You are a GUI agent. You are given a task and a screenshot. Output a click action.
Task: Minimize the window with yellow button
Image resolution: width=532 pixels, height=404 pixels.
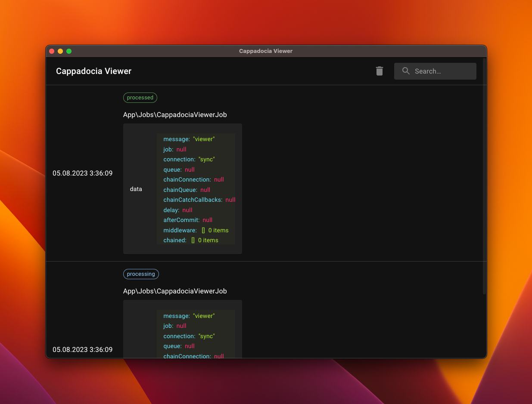[x=60, y=51]
